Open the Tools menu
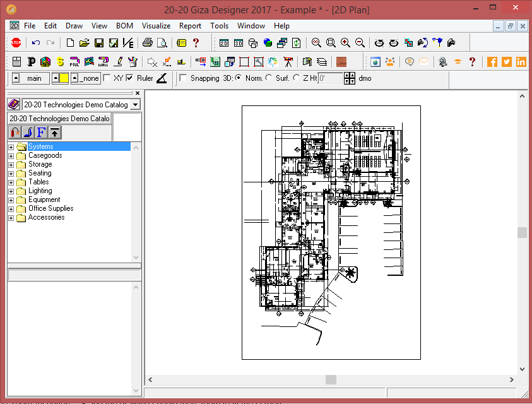532x404 pixels. 219,26
